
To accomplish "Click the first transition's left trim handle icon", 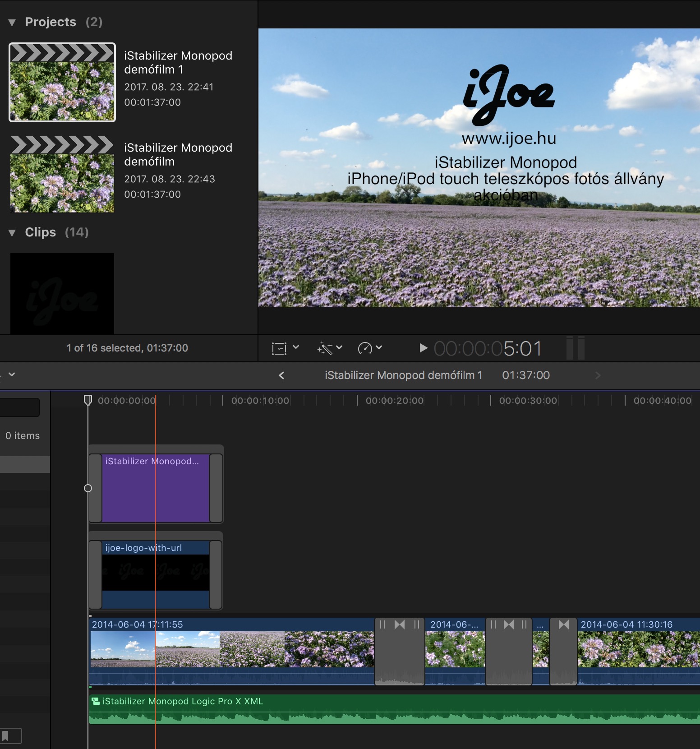I will pyautogui.click(x=382, y=624).
